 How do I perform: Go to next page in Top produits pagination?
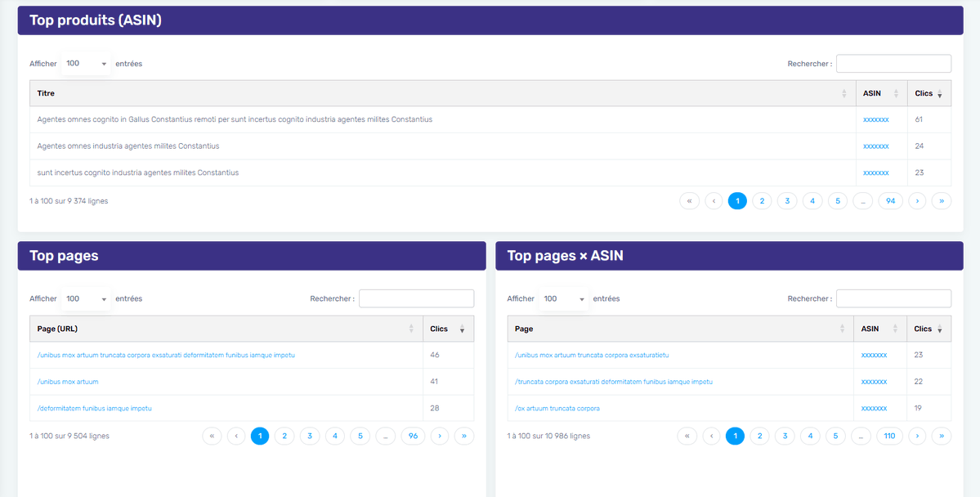tap(917, 200)
